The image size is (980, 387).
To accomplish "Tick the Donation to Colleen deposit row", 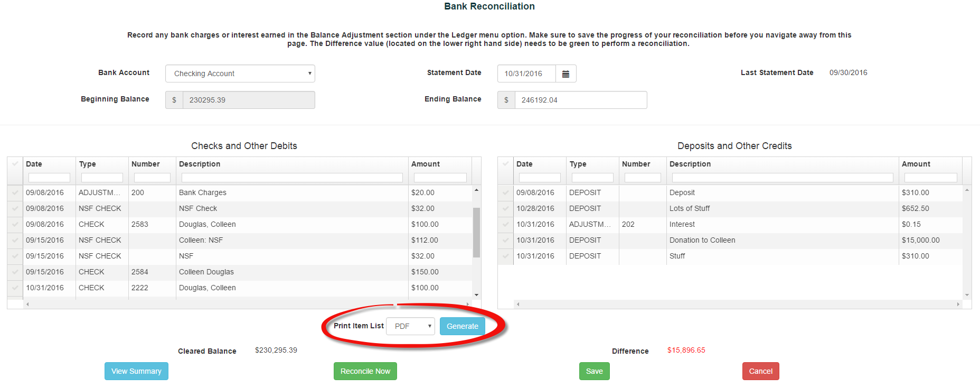I will point(505,241).
